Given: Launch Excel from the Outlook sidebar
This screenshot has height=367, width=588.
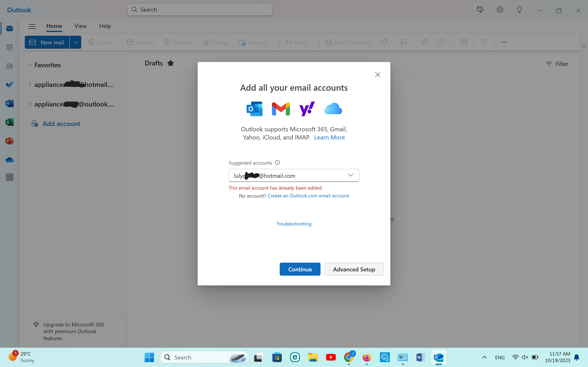Looking at the screenshot, I should [x=9, y=122].
